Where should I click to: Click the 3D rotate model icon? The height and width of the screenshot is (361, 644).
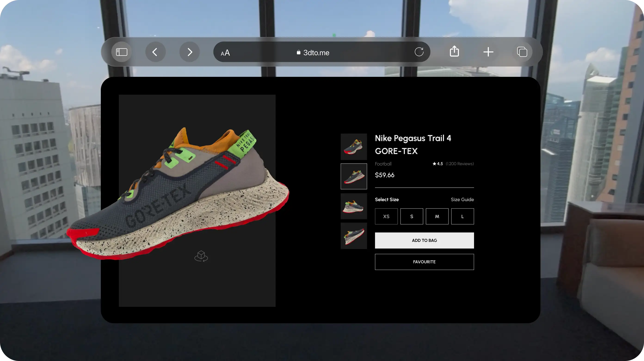tap(201, 256)
